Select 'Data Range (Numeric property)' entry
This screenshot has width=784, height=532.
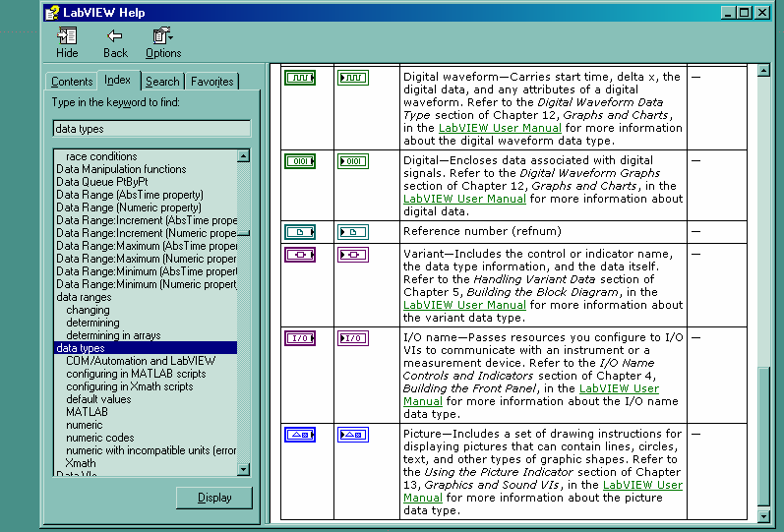tap(129, 207)
